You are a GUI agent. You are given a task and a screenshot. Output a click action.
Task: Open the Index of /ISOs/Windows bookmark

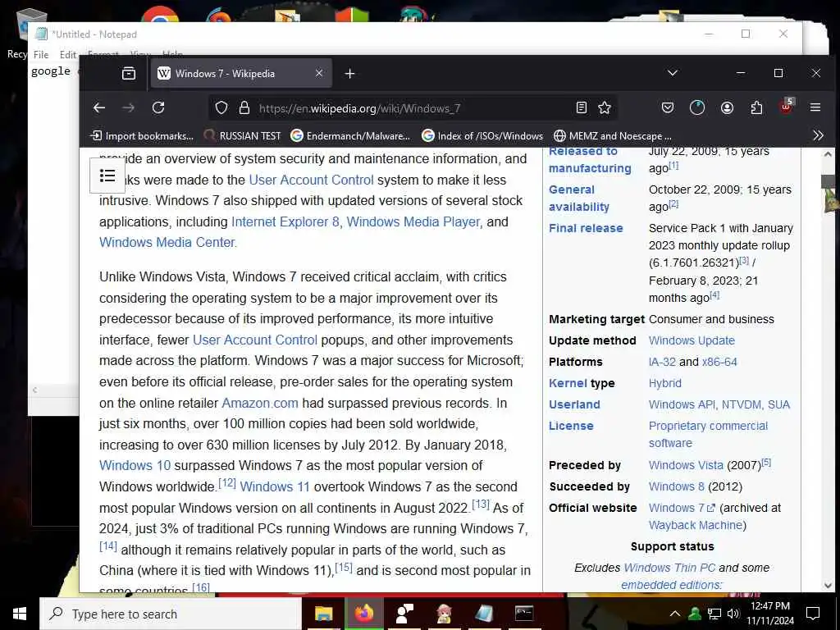point(482,136)
